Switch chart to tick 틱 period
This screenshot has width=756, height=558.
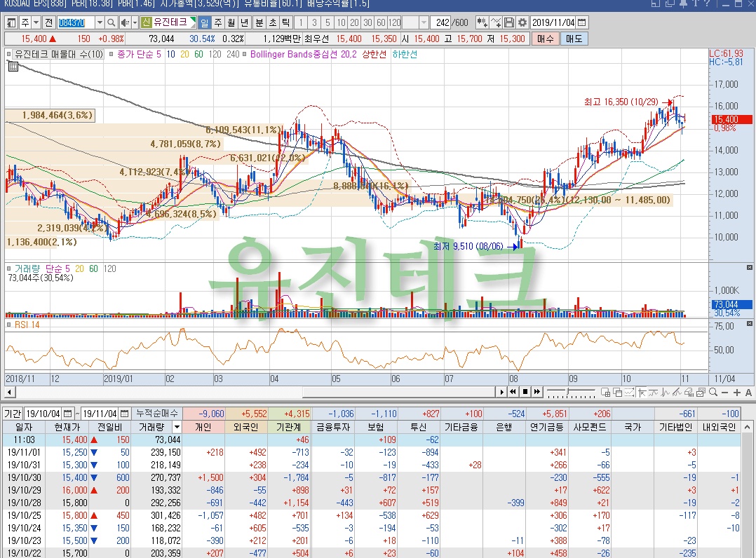[286, 22]
